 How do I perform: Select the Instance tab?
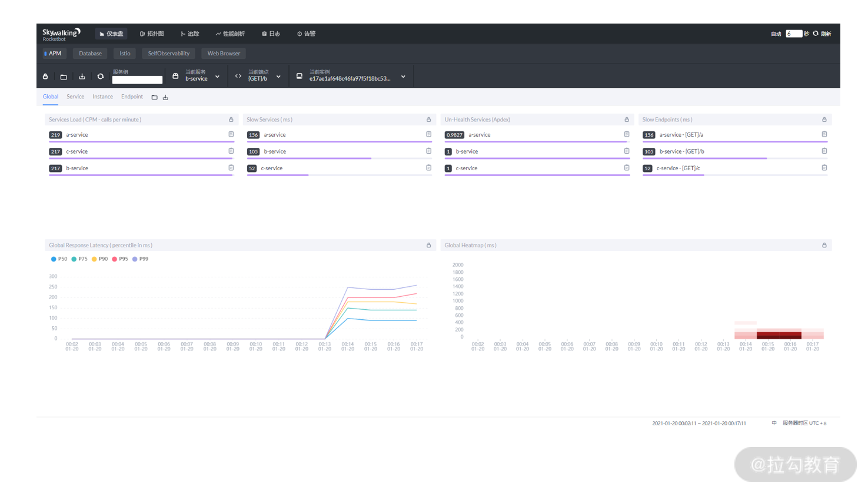(x=102, y=97)
